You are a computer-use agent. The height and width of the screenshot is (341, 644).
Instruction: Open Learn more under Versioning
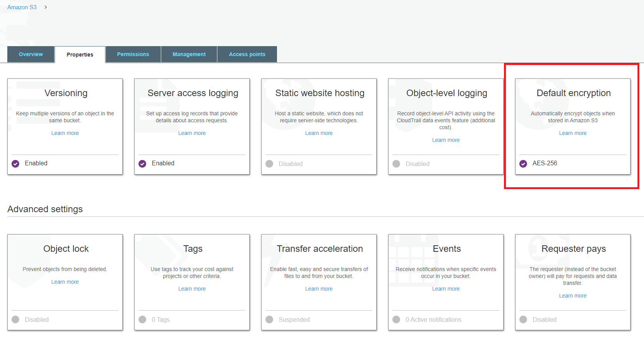[x=65, y=133]
